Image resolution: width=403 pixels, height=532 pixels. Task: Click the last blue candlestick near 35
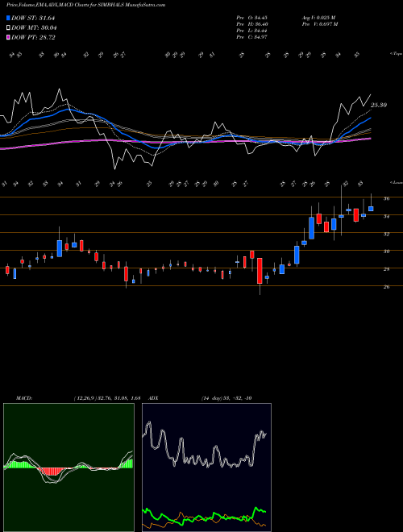click(x=371, y=209)
